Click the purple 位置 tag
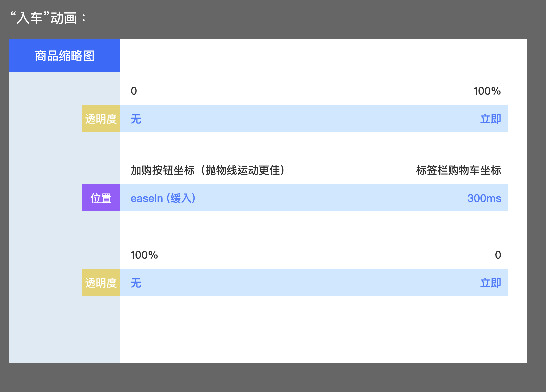546x392 pixels. [101, 198]
